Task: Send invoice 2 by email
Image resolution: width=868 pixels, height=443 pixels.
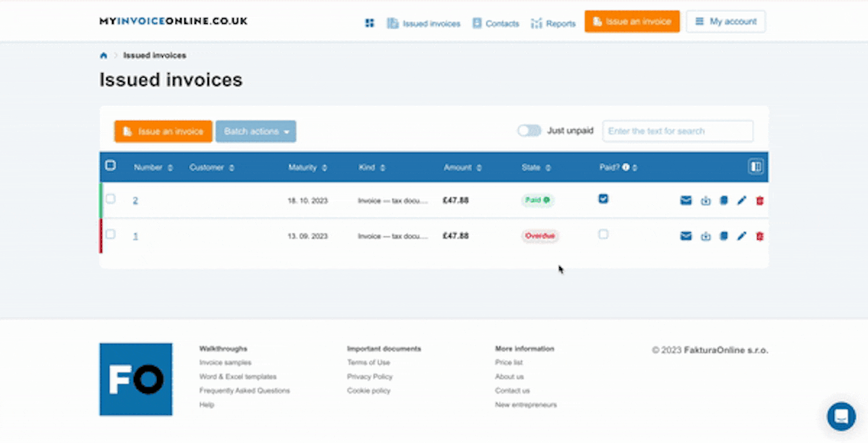Action: pos(686,201)
